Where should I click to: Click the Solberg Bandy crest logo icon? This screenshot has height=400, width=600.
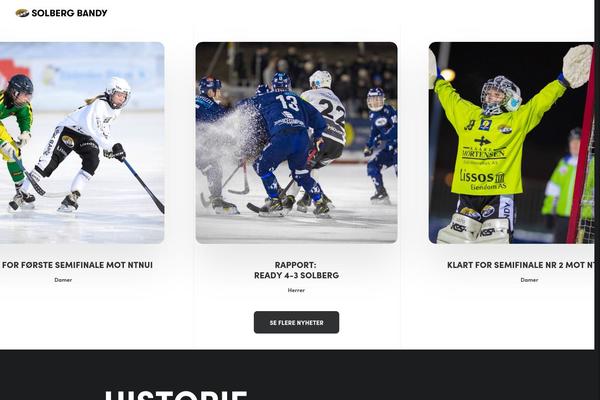click(x=22, y=13)
